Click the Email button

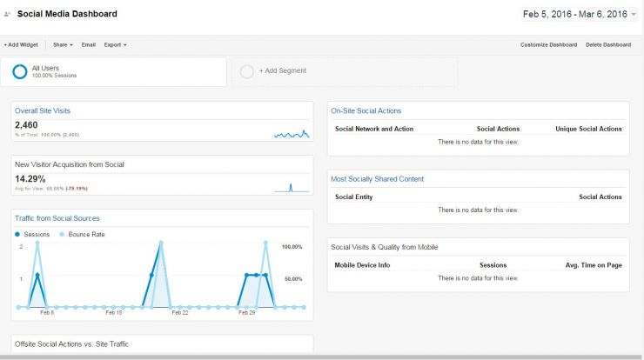pyautogui.click(x=88, y=44)
